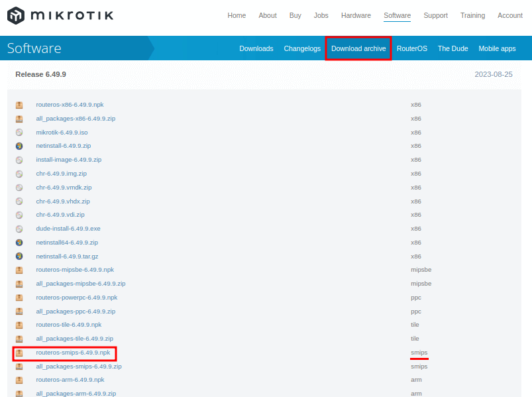Click the Release 6.49.9 heading

pyautogui.click(x=40, y=74)
